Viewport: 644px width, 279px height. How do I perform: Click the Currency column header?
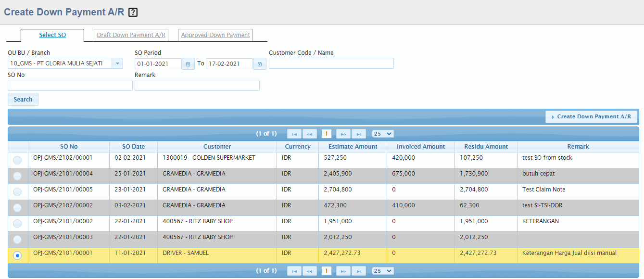click(x=298, y=147)
